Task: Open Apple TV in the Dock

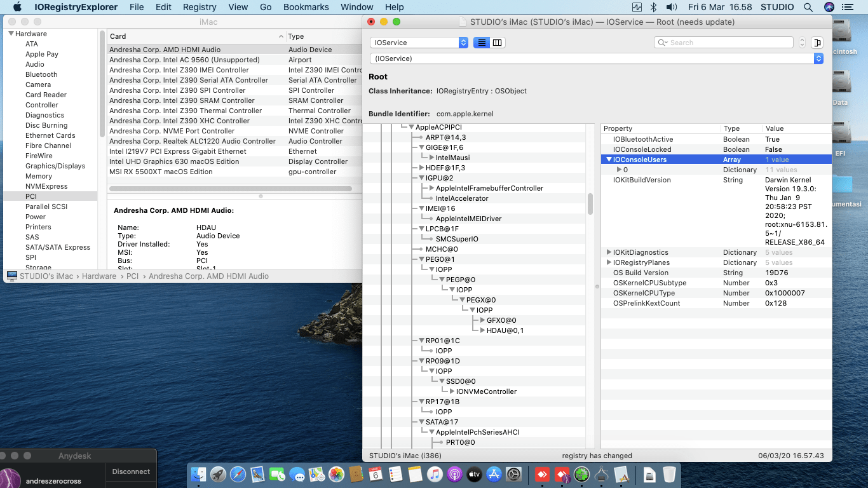Action: 474,474
